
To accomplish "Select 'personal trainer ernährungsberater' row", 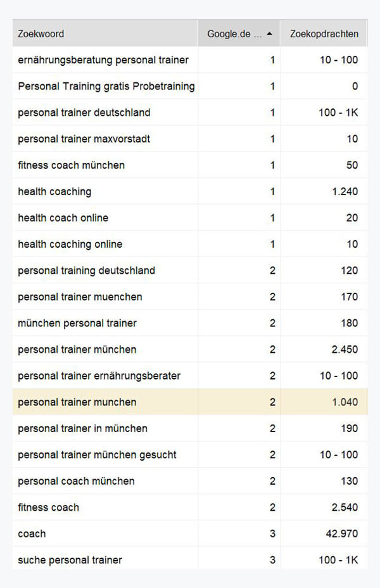I will pyautogui.click(x=99, y=376).
